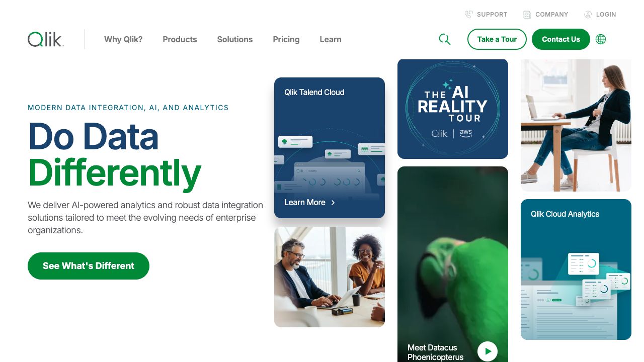The image size is (644, 362).
Task: Expand the Products menu
Action: pos(180,39)
